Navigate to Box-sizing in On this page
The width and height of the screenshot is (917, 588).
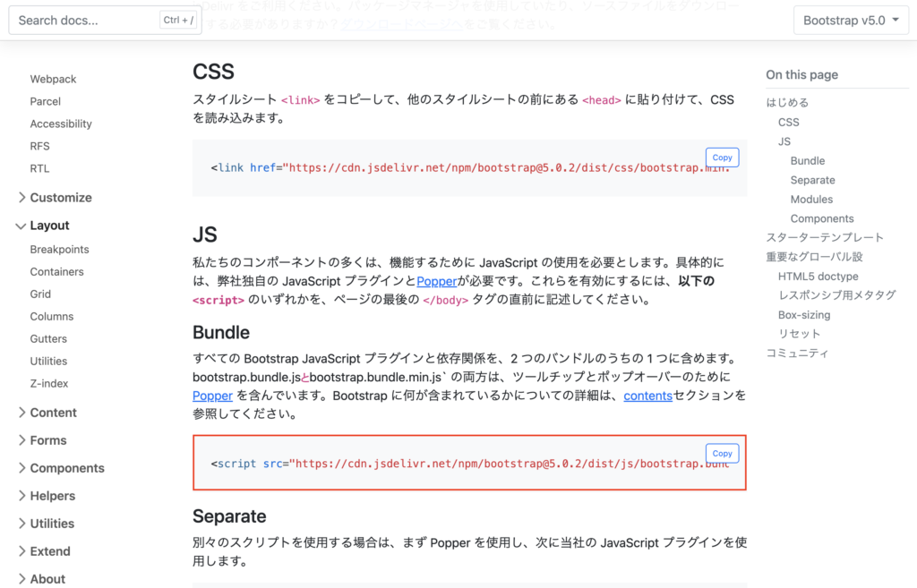(x=803, y=315)
